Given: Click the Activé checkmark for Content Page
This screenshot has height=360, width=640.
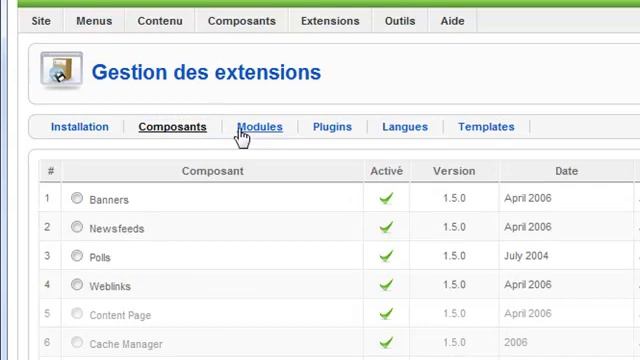Looking at the screenshot, I should (386, 313).
